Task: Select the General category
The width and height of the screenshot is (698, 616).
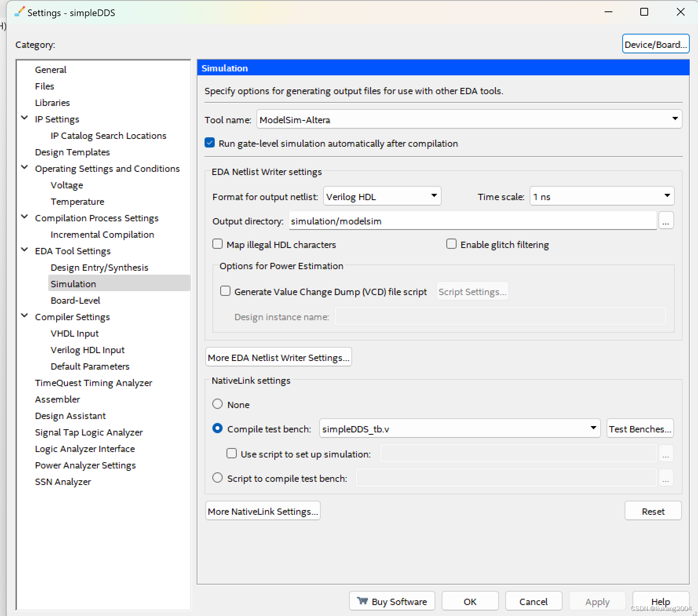Action: pyautogui.click(x=51, y=70)
